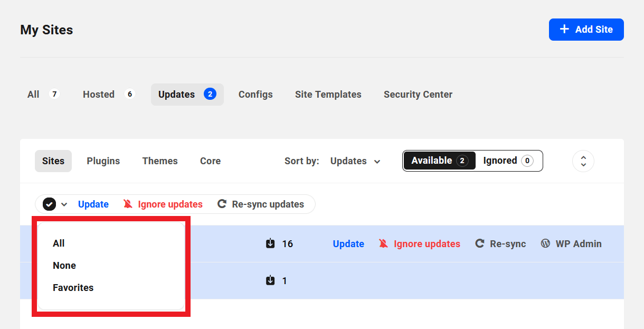Select the Themes updates filter
The image size is (644, 329).
pos(160,161)
